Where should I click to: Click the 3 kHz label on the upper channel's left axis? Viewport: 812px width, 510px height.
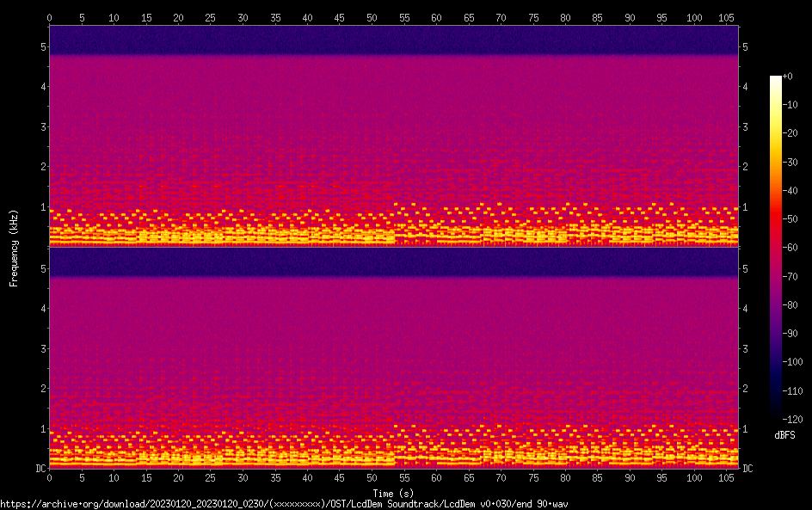point(42,126)
